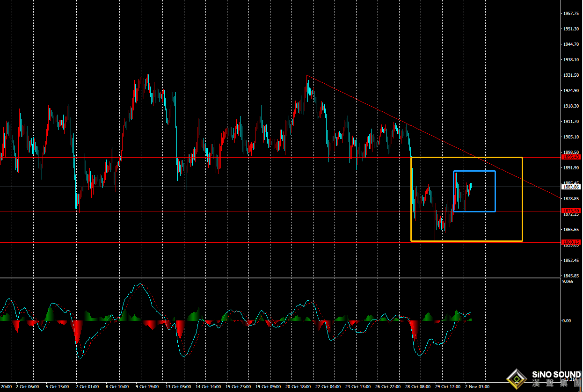Click the 1845.85 price axis value
Screen dimensions: 583x392
[x=571, y=276]
